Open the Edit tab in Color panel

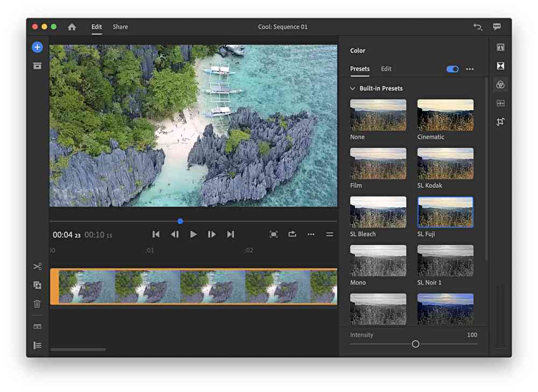coord(386,69)
